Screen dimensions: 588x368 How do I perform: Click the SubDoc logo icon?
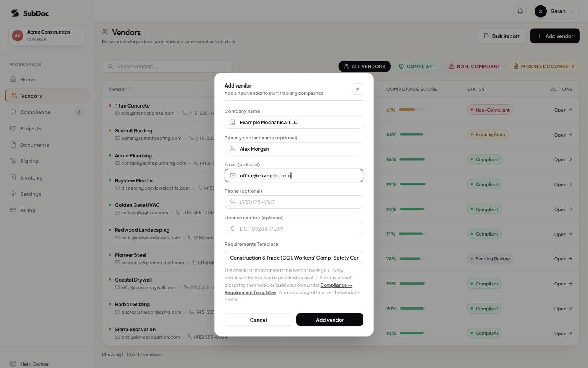pyautogui.click(x=15, y=13)
